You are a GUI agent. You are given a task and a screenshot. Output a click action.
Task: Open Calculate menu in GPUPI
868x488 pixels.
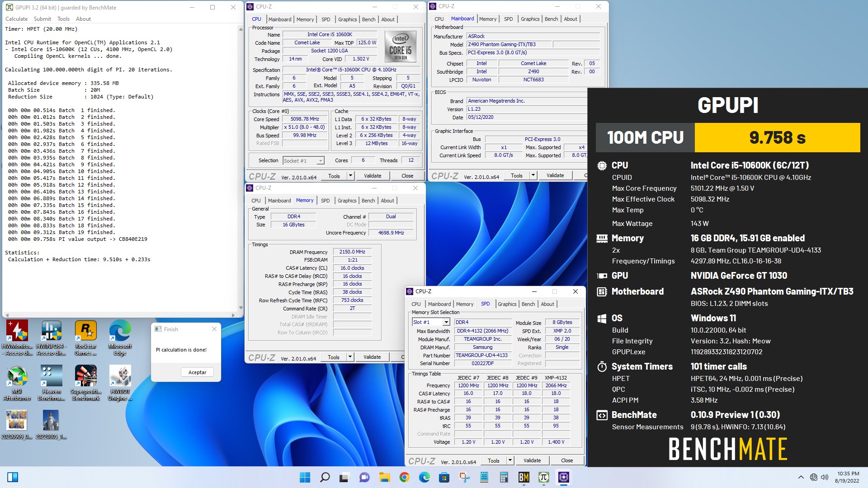click(16, 19)
